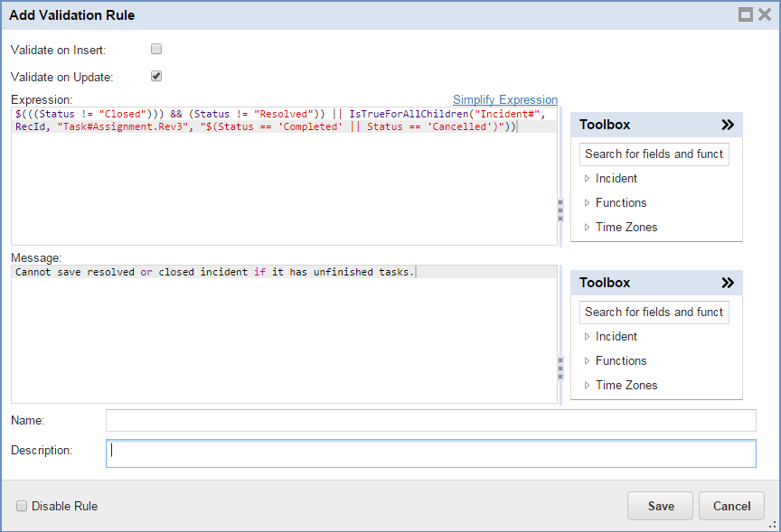Viewport: 781px width, 532px height.
Task: Expand Functions node in Expression Toolbox
Action: pyautogui.click(x=587, y=202)
